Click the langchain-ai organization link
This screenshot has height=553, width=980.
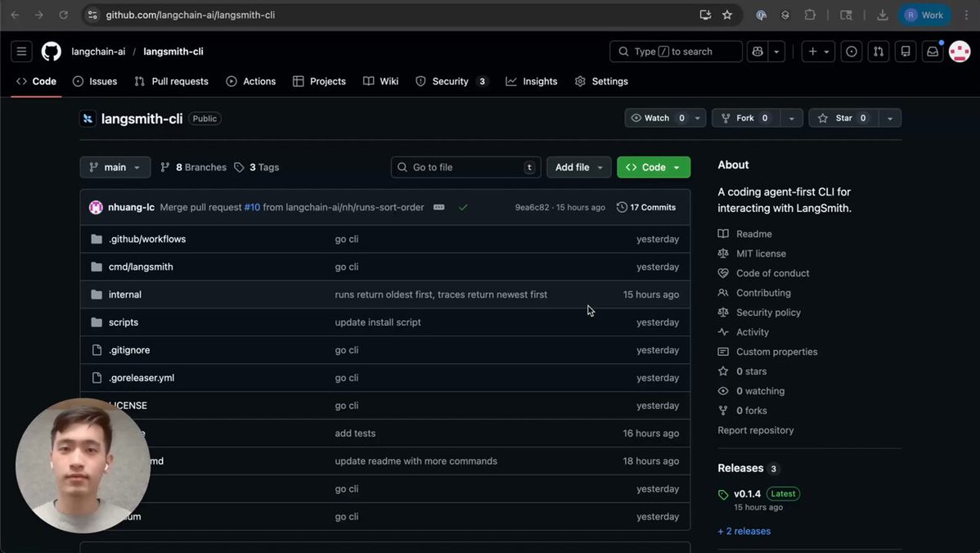[x=98, y=52]
